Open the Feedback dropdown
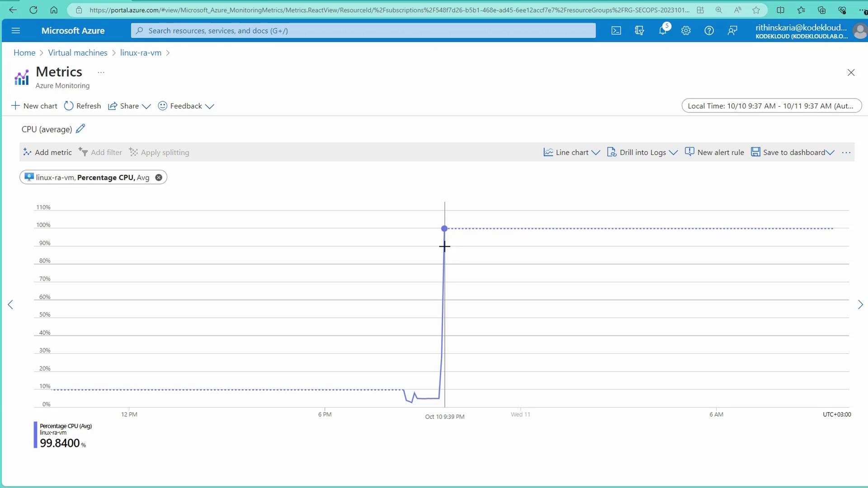The width and height of the screenshot is (868, 488). coord(186,106)
